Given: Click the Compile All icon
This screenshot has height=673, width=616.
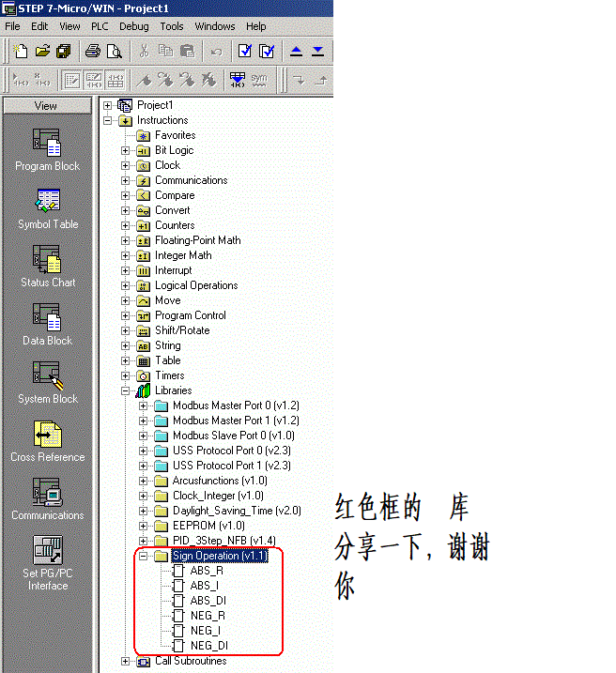Looking at the screenshot, I should pyautogui.click(x=267, y=51).
